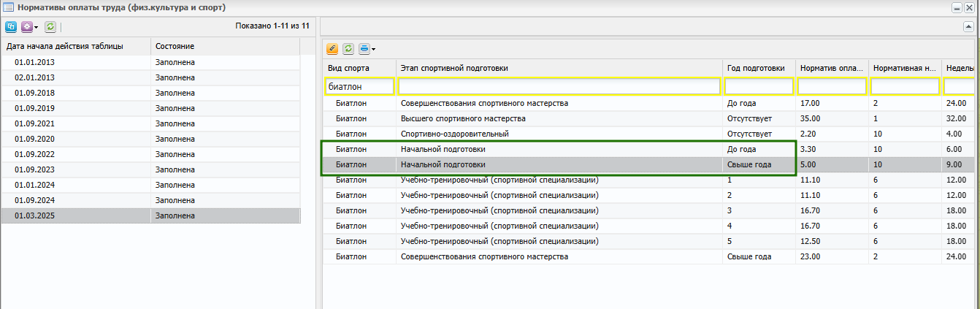Sort by Год подготовки column header

(759, 68)
